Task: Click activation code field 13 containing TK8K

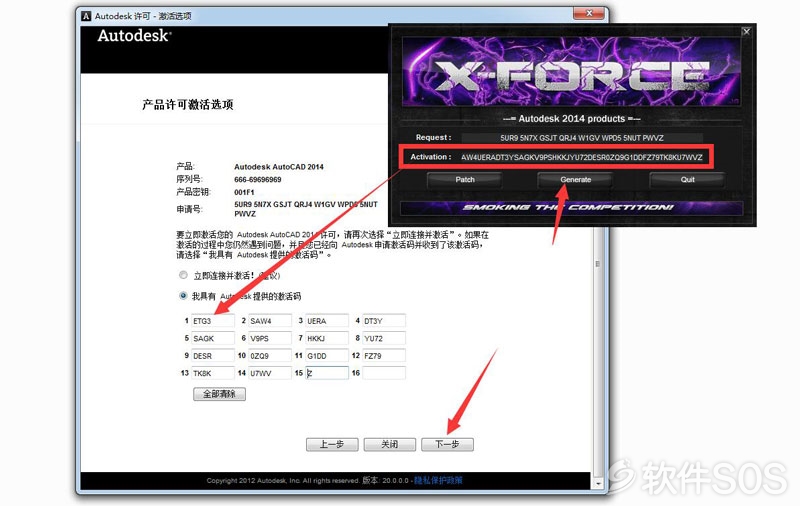Action: click(213, 373)
